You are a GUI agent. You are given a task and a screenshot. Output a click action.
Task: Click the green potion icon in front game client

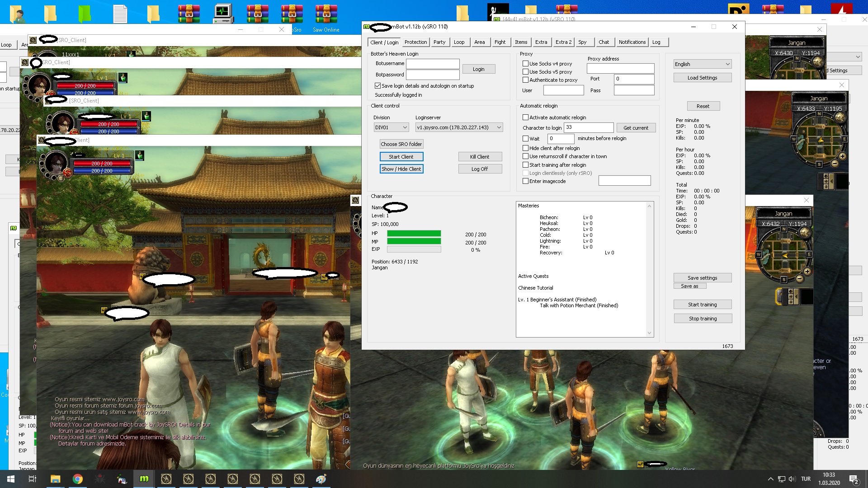[x=140, y=156]
